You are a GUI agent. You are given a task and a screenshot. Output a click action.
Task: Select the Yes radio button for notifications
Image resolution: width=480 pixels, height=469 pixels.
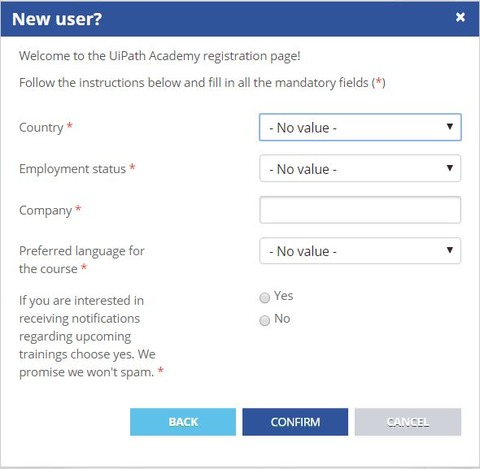click(265, 298)
